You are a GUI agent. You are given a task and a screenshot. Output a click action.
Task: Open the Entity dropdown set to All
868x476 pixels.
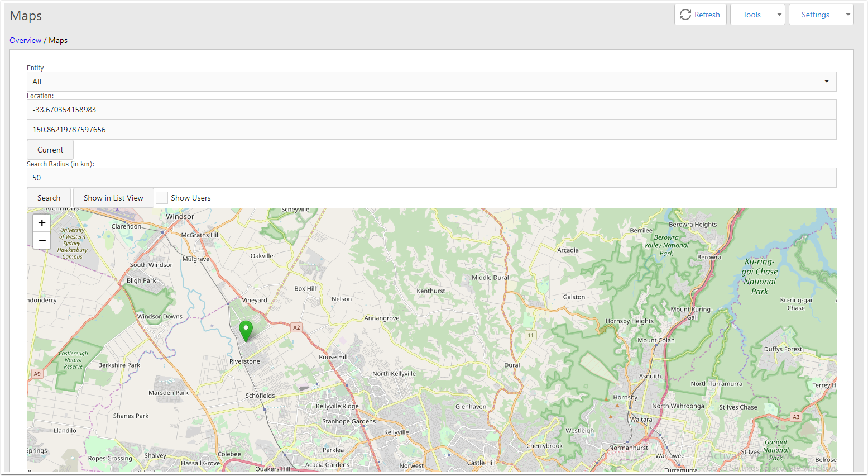[431, 82]
